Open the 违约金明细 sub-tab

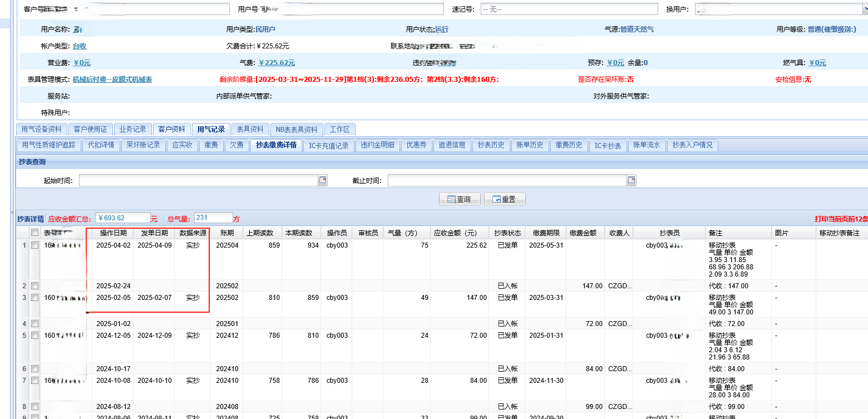[377, 145]
